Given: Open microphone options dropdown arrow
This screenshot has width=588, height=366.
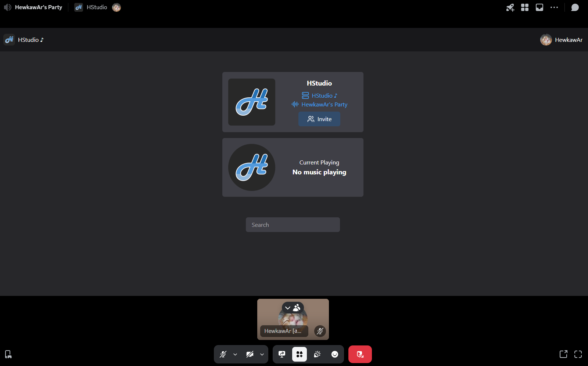Looking at the screenshot, I should [x=235, y=354].
